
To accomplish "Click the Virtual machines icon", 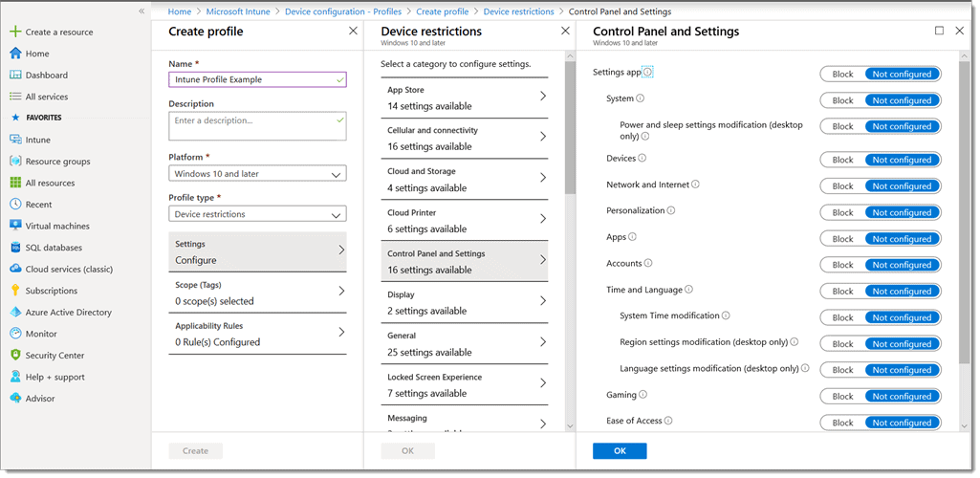I will (x=15, y=227).
